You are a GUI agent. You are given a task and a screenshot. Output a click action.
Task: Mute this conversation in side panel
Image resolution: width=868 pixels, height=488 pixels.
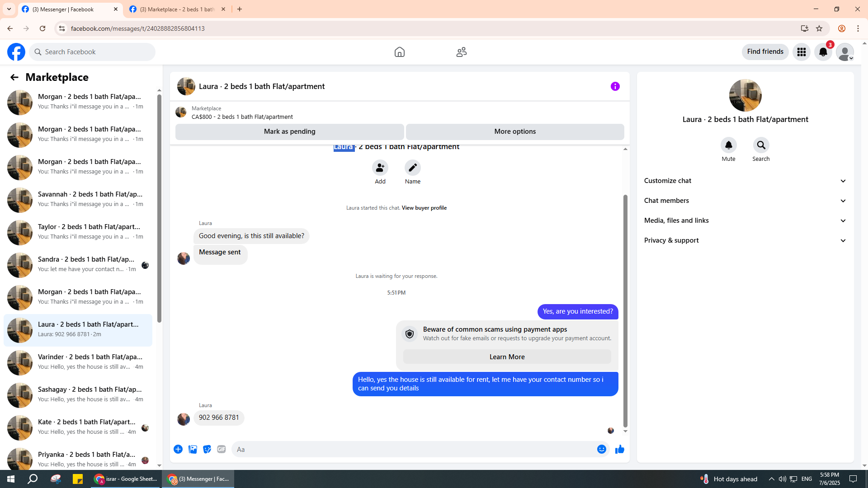[728, 145]
